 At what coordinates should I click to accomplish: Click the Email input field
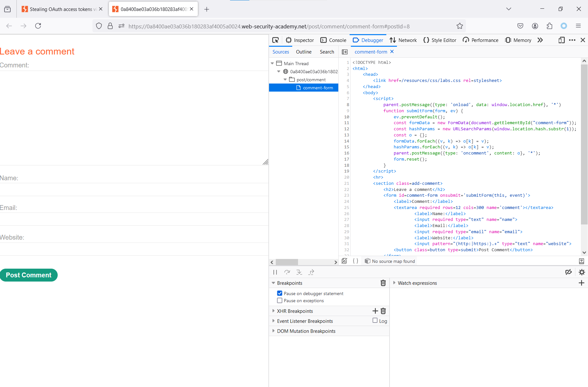(134, 219)
